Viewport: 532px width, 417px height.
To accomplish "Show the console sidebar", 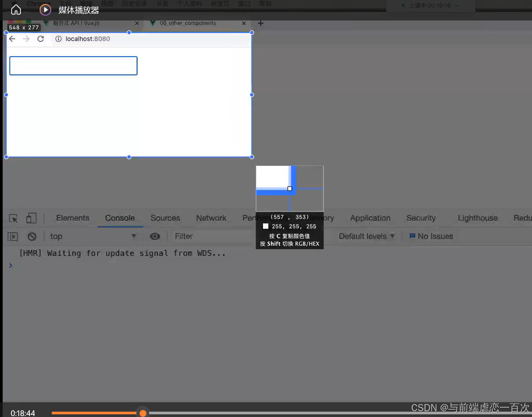I will (12, 236).
